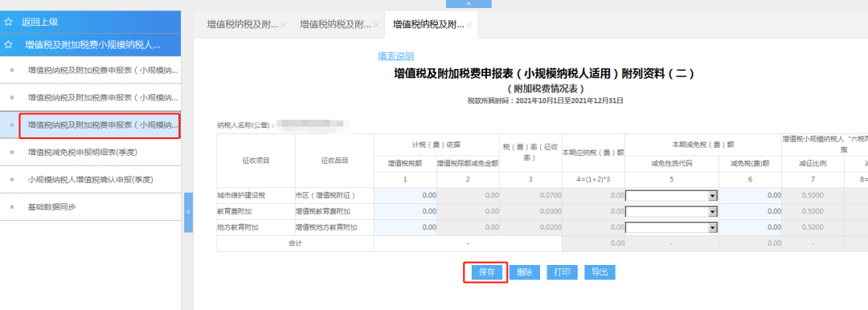Screen dimensions: 868x310
Task: Click 增值税税额 field for 城市维护建设税
Action: tap(405, 195)
